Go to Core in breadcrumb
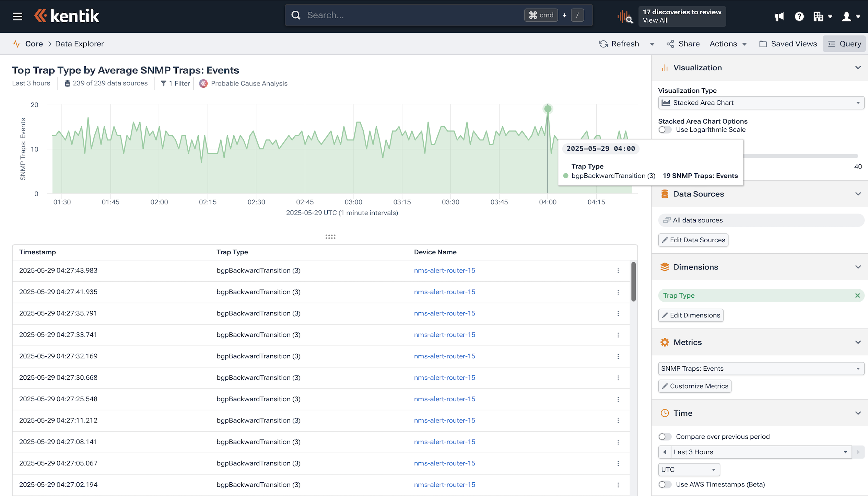 [x=34, y=44]
